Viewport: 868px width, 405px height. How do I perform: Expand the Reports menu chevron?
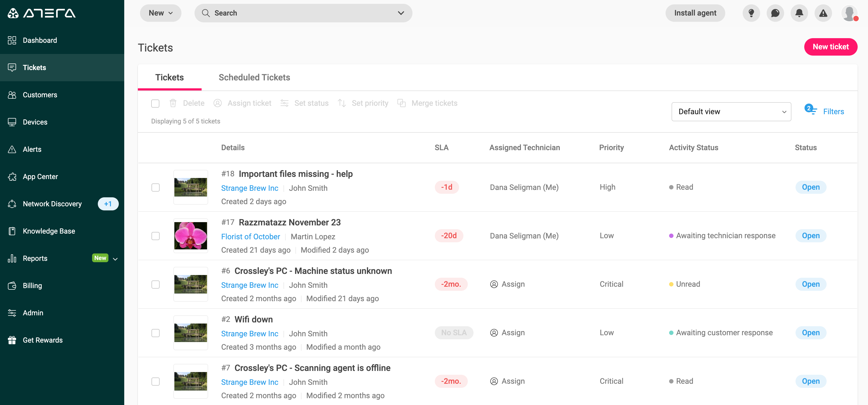115,259
